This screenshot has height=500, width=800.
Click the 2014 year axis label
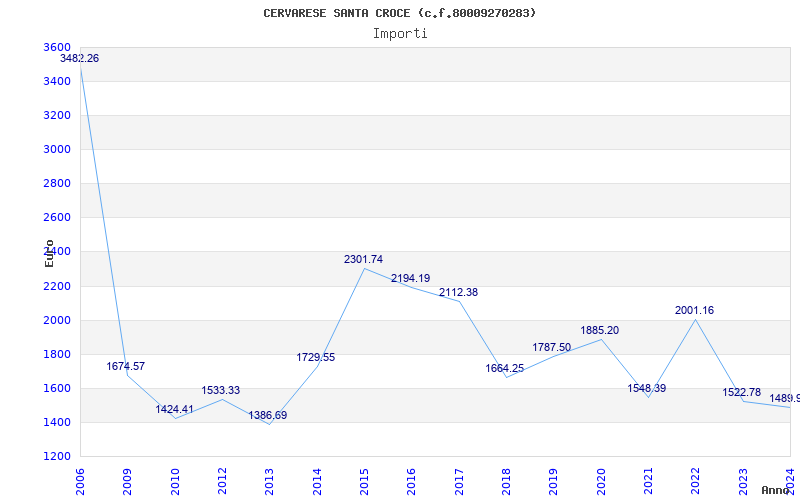coord(317,481)
